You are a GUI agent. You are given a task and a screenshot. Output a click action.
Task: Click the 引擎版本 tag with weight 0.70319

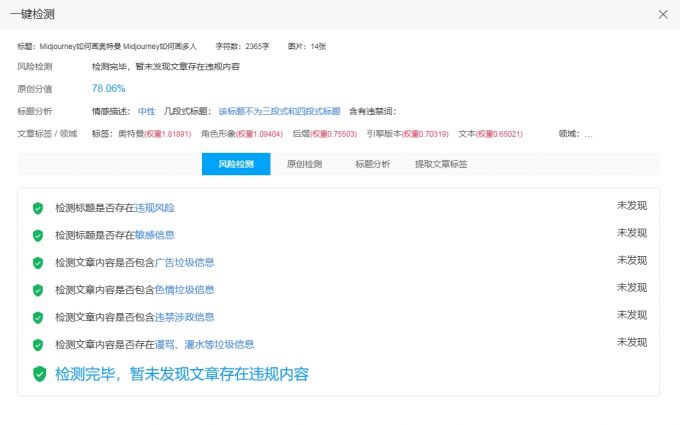pos(408,134)
